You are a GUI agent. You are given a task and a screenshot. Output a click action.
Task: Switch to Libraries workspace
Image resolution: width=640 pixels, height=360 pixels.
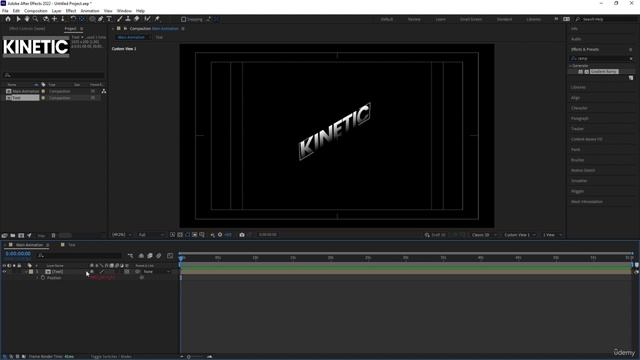tap(533, 19)
